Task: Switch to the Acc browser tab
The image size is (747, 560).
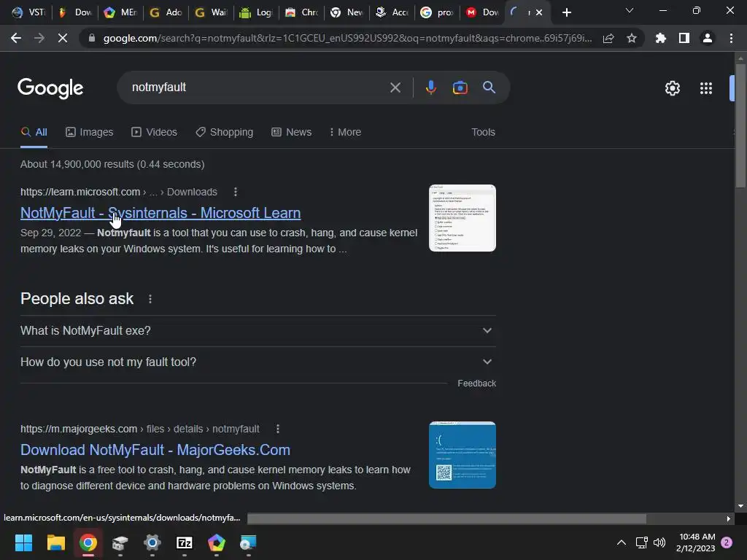Action: pyautogui.click(x=392, y=12)
